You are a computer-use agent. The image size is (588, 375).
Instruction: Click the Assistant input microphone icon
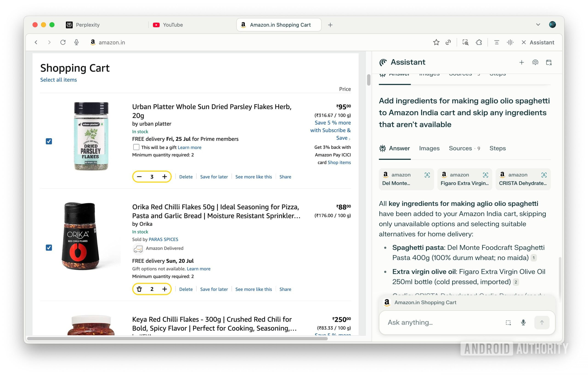pos(523,322)
